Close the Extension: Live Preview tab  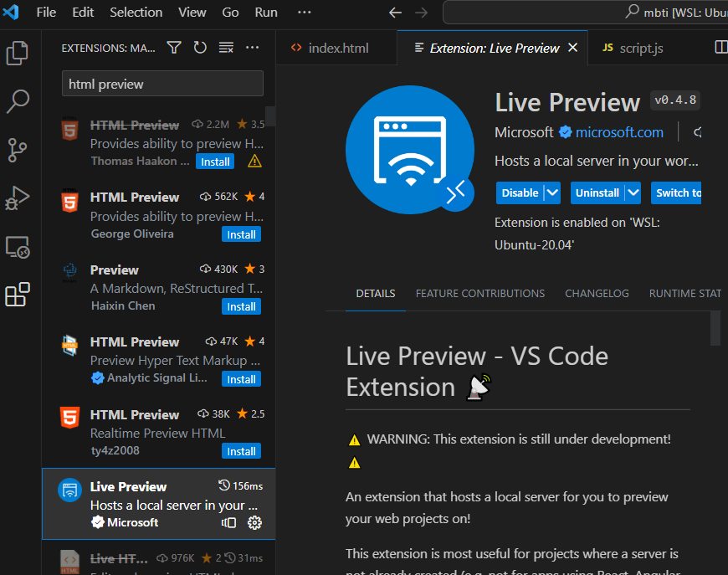click(x=573, y=48)
